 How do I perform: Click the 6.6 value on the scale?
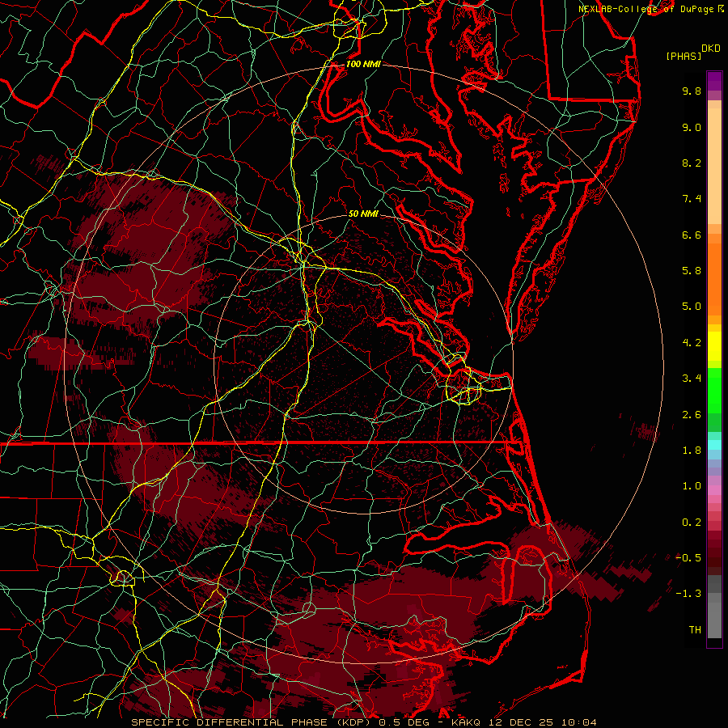click(692, 235)
